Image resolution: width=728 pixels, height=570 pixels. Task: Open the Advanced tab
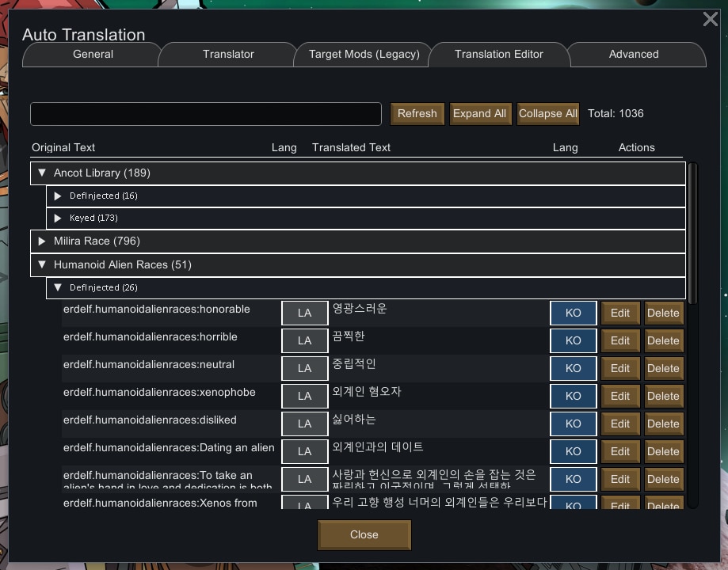click(633, 54)
